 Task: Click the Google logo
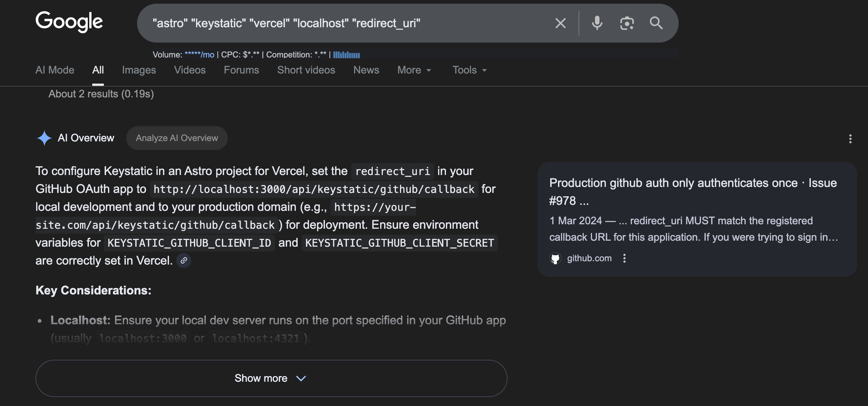[69, 22]
